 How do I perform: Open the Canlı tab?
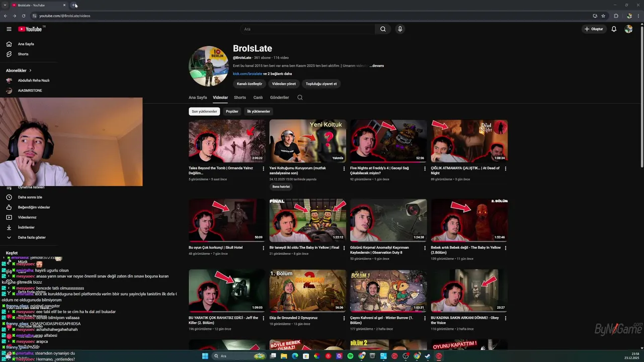pyautogui.click(x=258, y=98)
